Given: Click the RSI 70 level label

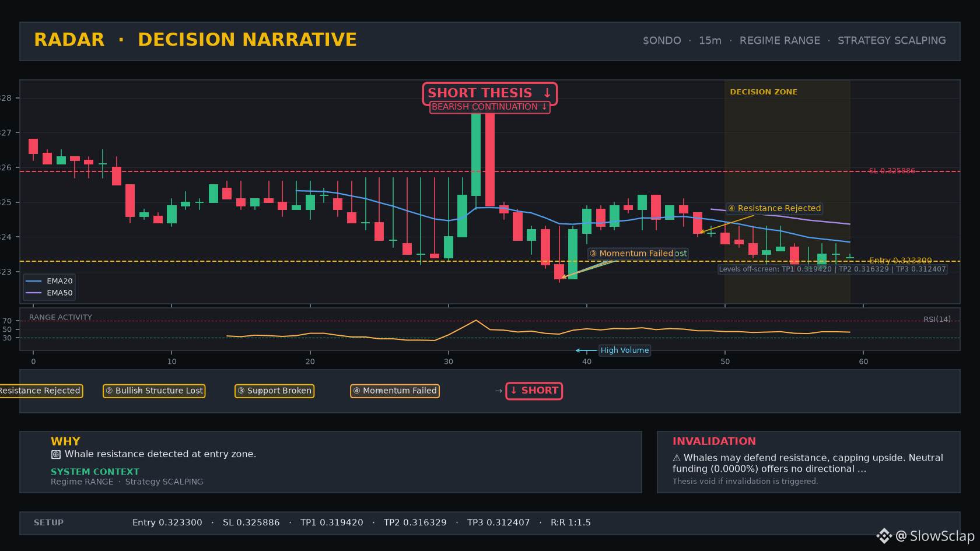Looking at the screenshot, I should pyautogui.click(x=7, y=321).
